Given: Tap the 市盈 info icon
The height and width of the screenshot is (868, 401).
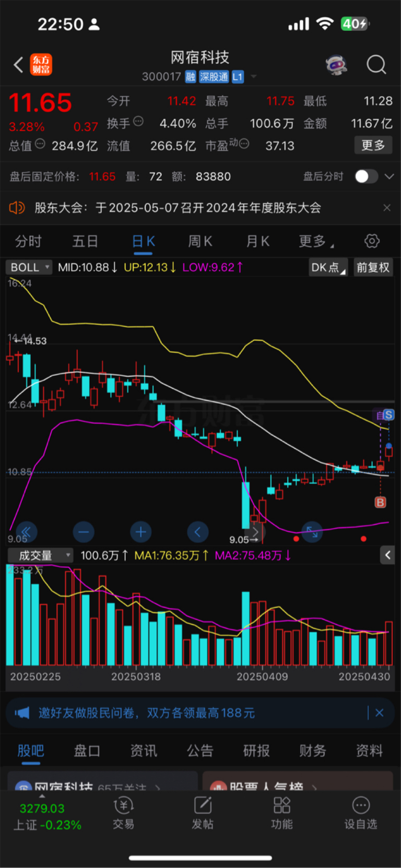Looking at the screenshot, I should pos(244,144).
